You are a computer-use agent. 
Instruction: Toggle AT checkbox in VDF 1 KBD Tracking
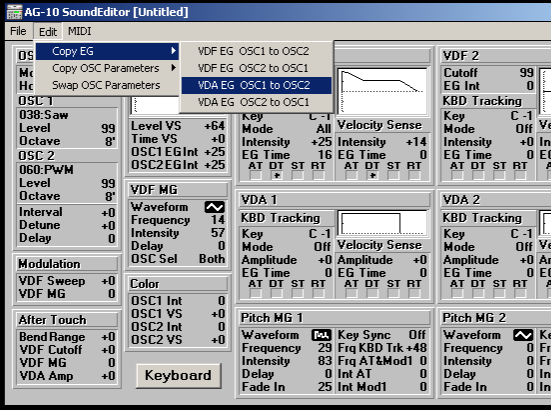(255, 175)
